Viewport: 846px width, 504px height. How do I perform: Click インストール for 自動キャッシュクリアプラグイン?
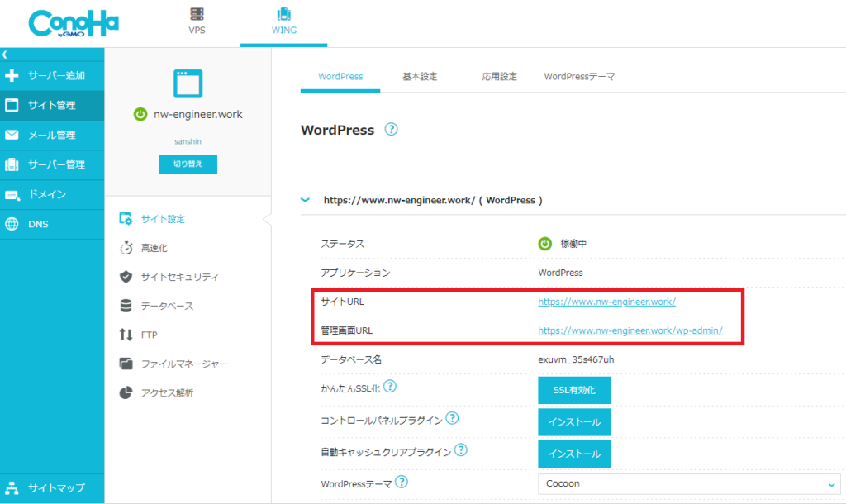click(574, 454)
